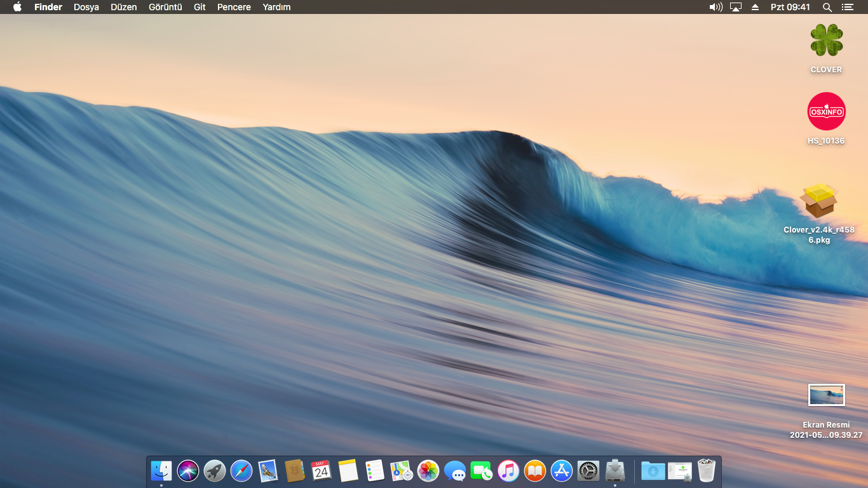Select the CLOVER desktop volume icon
The height and width of the screenshot is (488, 868).
827,41
